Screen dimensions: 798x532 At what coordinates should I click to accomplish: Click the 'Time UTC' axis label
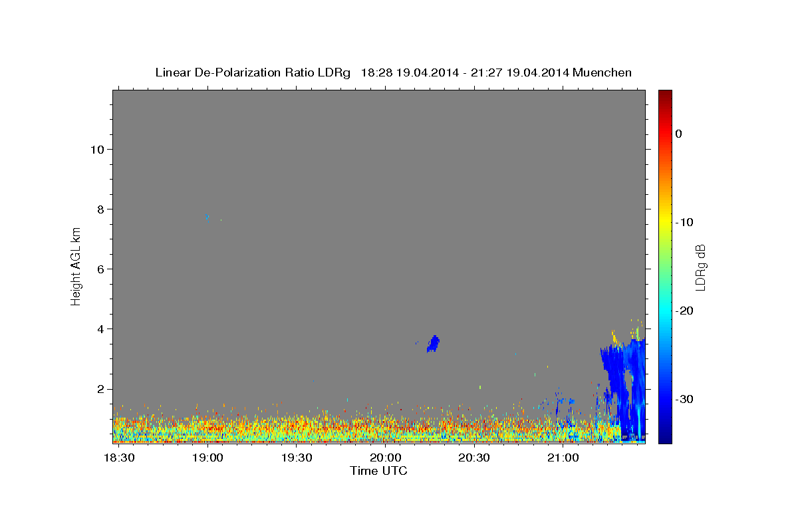click(x=378, y=471)
